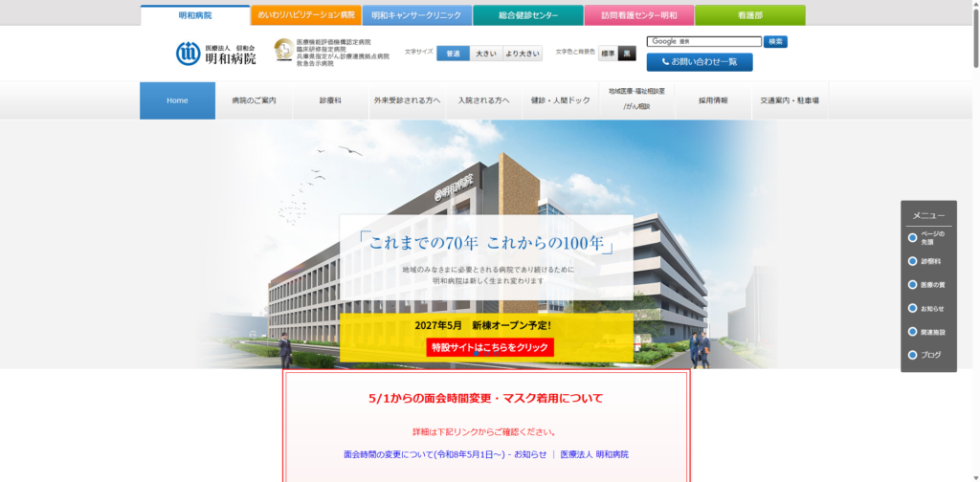Click the page vertical scrollbar thumb
The width and height of the screenshot is (980, 482).
point(975,37)
